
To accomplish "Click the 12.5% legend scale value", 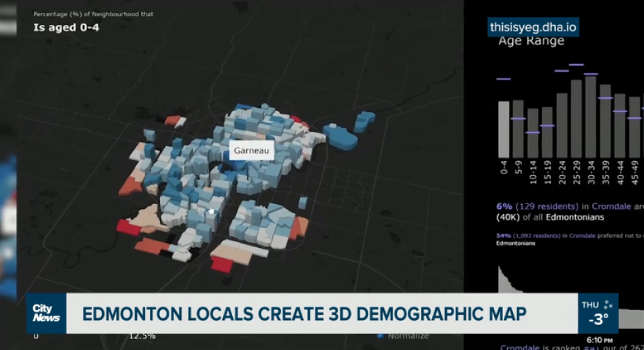I will click(142, 336).
